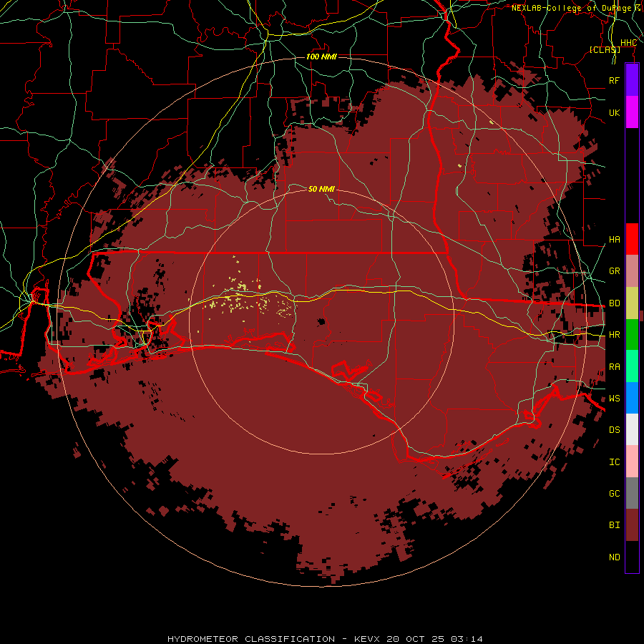Click the DS legend label
This screenshot has height=644, width=644.
(x=614, y=429)
